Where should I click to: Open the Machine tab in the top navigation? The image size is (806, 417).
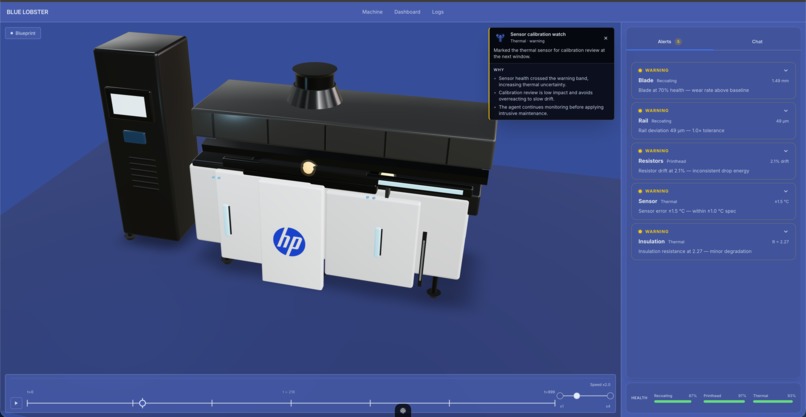[x=372, y=12]
